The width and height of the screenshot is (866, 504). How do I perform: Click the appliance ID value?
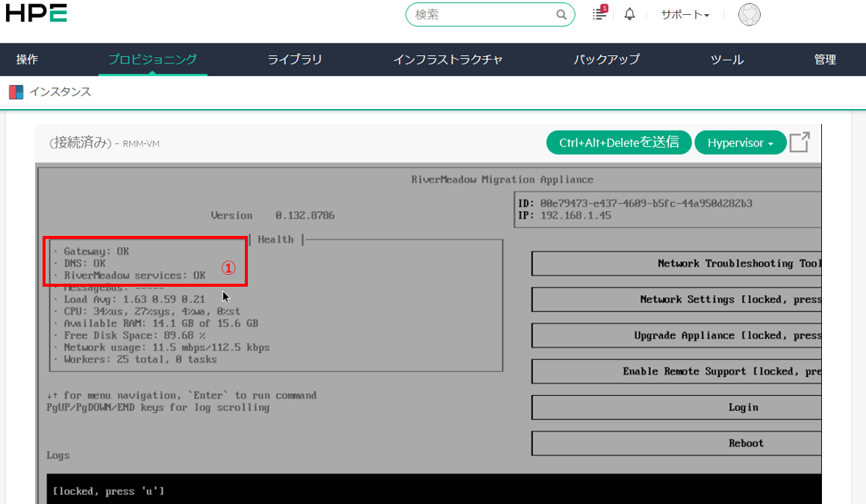pos(647,203)
